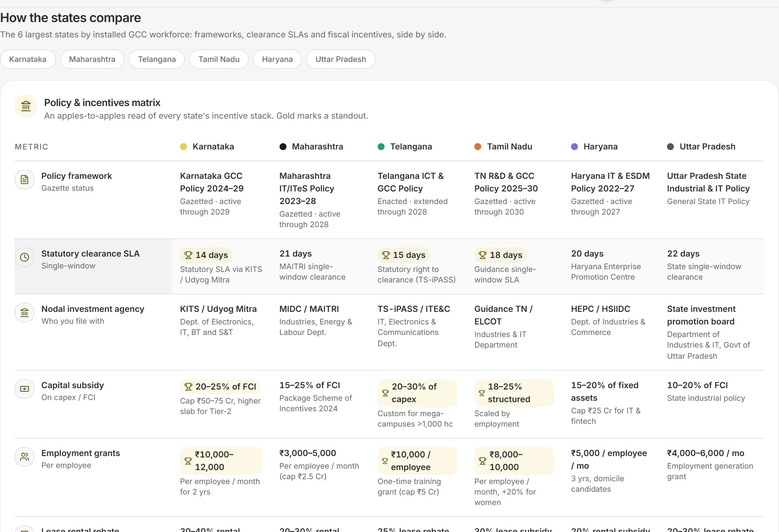Click the Maharashtra column header
The image size is (779, 532).
tap(311, 147)
